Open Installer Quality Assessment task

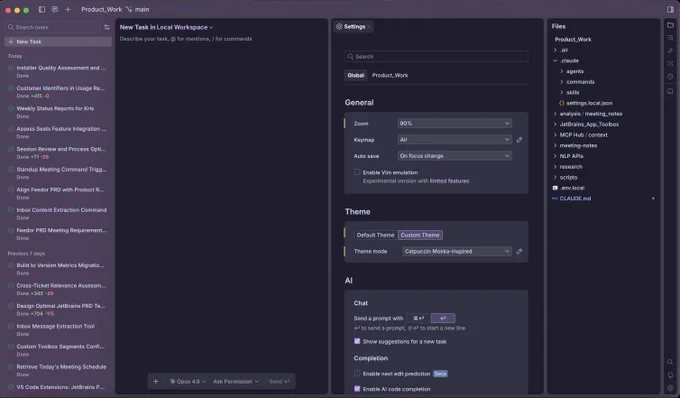click(x=58, y=72)
